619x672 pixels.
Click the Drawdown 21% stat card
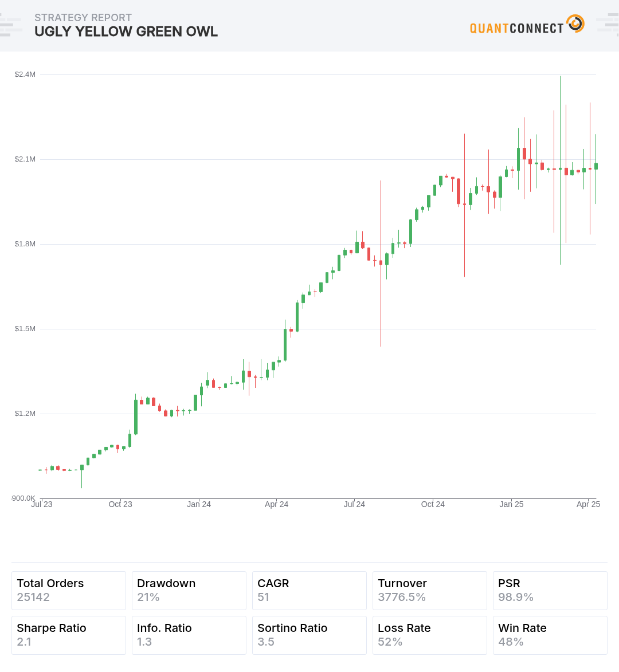tap(189, 591)
